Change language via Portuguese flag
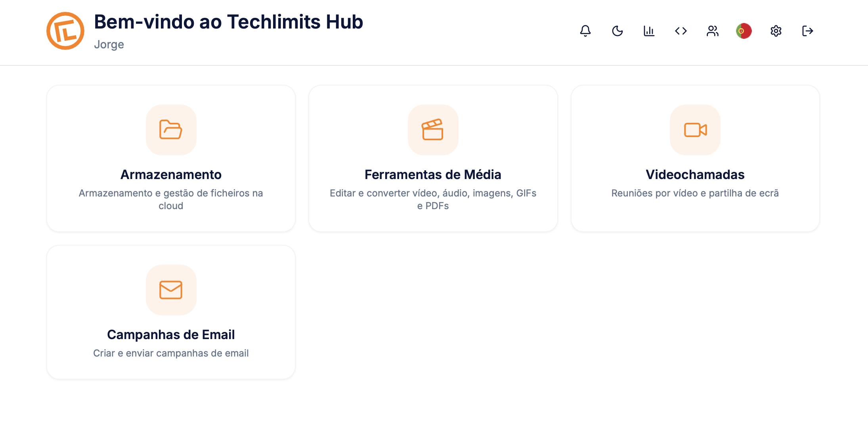 click(744, 31)
